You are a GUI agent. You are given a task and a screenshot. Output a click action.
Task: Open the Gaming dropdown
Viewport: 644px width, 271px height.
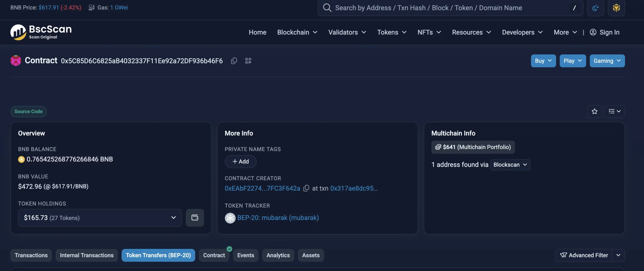[x=607, y=61]
